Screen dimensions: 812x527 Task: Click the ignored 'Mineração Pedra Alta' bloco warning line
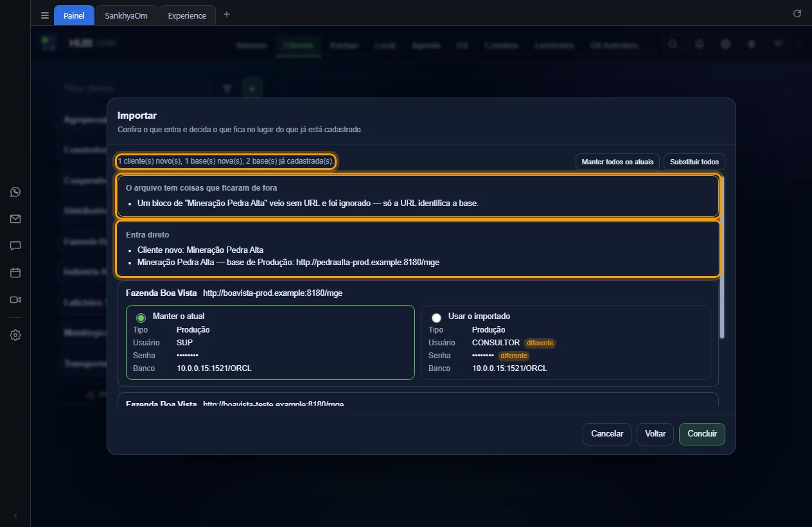pos(308,203)
